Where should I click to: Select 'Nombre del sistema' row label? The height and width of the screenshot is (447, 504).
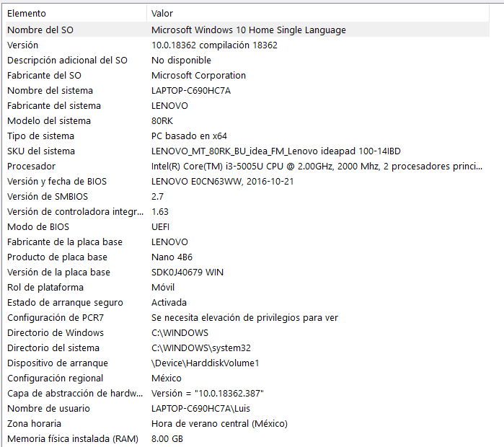50,90
